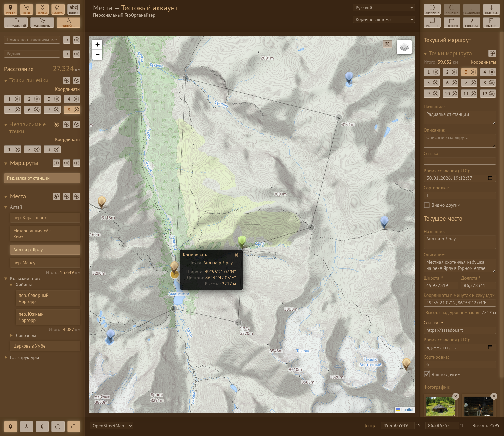Clear the «Радиус» field icon
This screenshot has height=436, width=504.
[x=77, y=54]
